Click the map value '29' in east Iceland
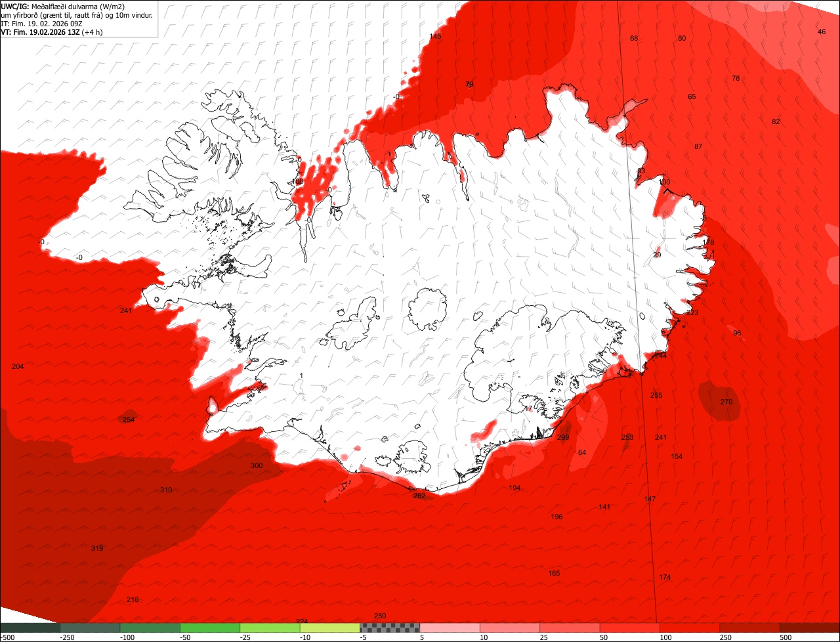Image resolution: width=840 pixels, height=642 pixels. (x=657, y=255)
